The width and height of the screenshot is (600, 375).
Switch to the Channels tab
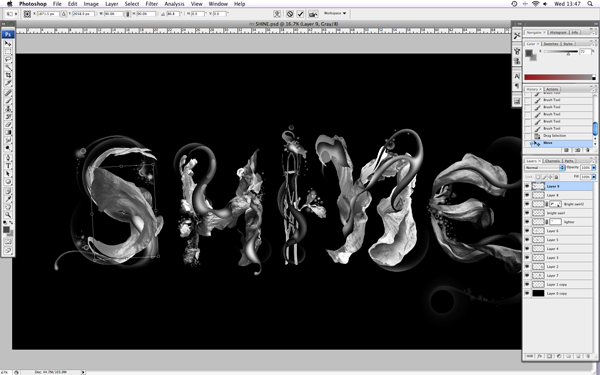tap(552, 161)
